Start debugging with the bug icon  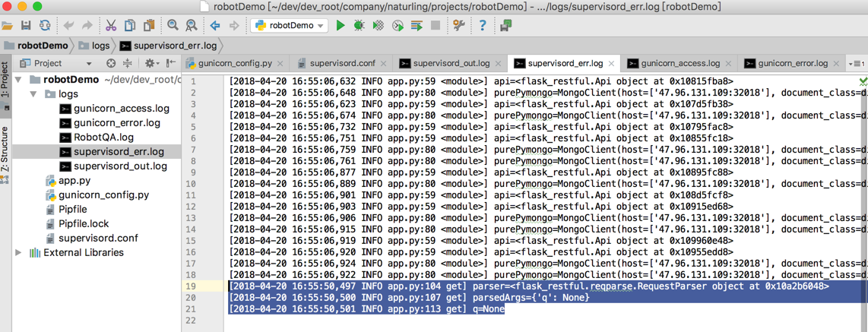[359, 26]
